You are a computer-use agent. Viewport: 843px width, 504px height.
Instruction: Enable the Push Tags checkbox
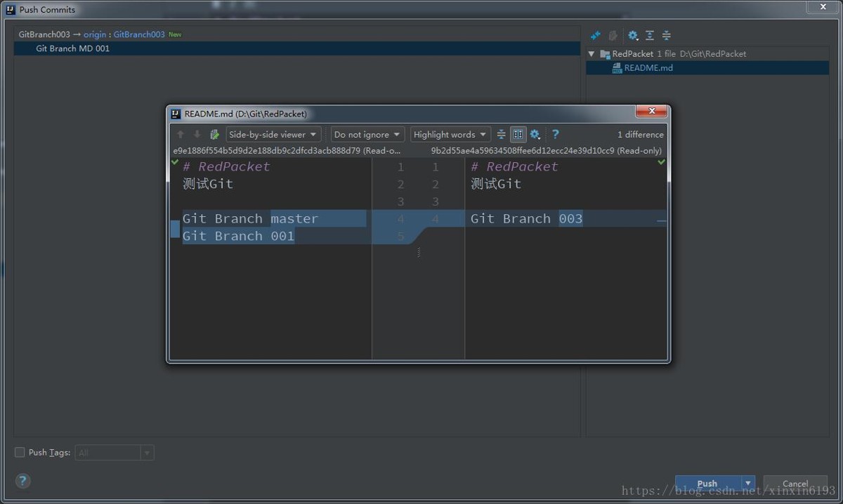tap(20, 453)
